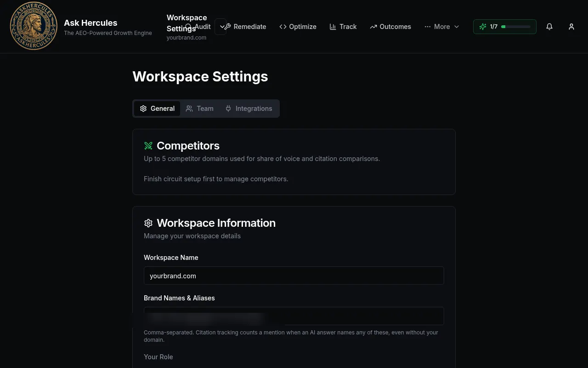Click the Workspace Settings page heading

click(200, 76)
